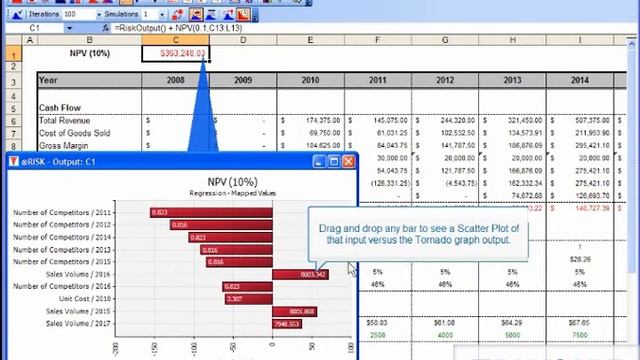Minimize the @RISK Output C1 window

[319, 162]
